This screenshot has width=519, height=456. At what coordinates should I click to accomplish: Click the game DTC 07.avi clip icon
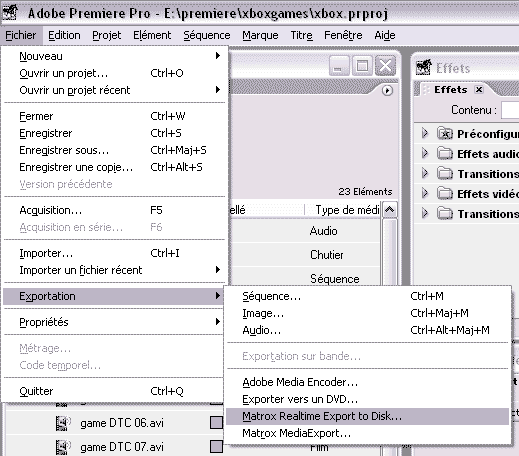click(63, 447)
